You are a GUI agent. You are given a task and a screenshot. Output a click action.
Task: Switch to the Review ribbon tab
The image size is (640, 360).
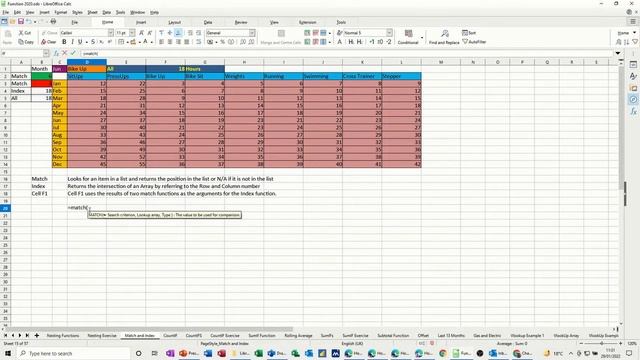[241, 22]
